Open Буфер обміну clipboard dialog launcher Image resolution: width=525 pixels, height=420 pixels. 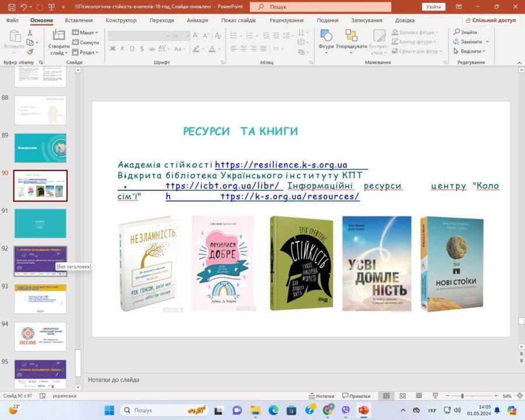pos(41,62)
